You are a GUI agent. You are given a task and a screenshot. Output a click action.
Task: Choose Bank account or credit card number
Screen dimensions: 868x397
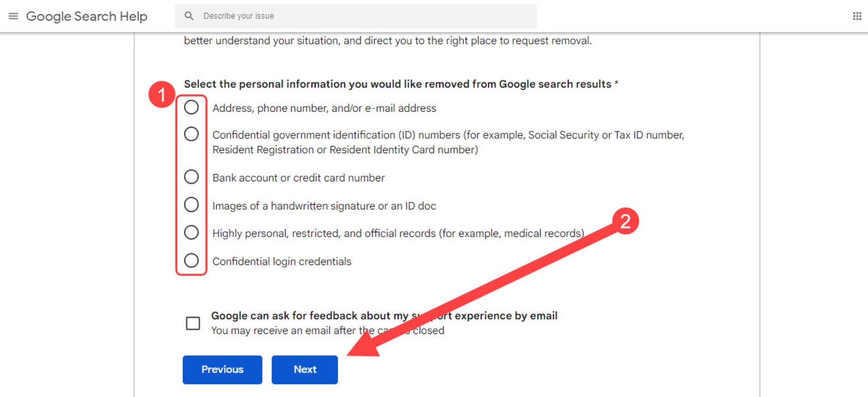(191, 177)
